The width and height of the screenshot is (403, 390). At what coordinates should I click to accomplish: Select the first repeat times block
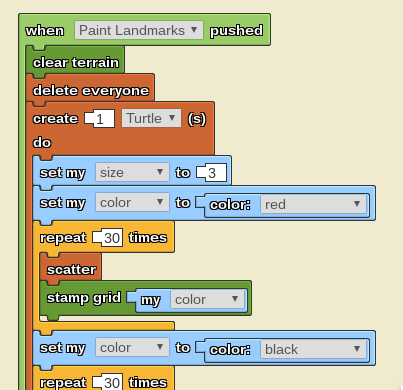[104, 237]
